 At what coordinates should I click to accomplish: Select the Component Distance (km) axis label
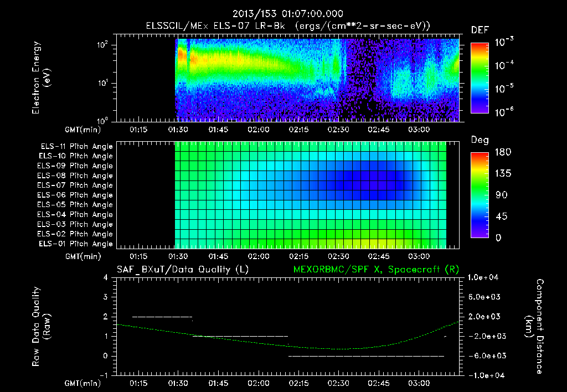coord(534,327)
